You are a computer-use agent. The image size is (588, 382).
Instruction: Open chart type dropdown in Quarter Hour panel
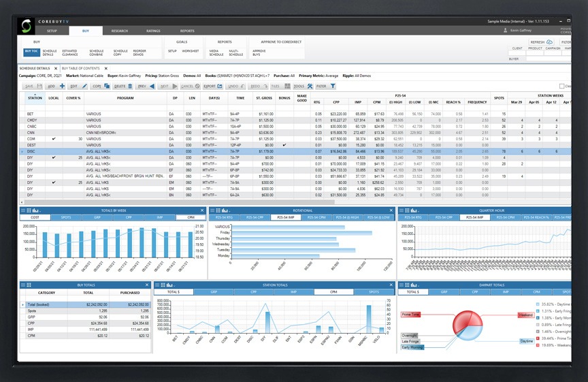414,210
